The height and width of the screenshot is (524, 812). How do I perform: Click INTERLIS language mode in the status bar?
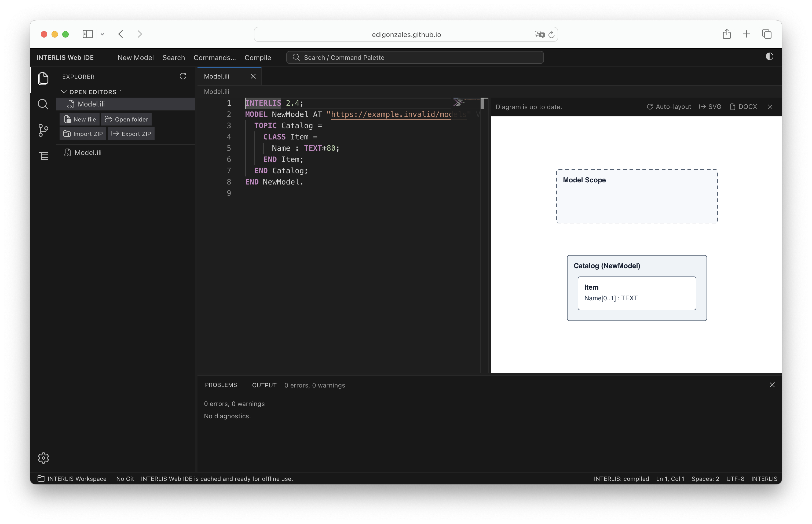[x=764, y=478]
